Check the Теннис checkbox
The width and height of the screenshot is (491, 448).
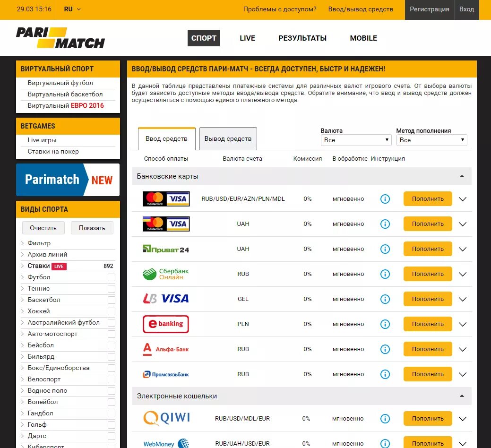click(x=112, y=289)
